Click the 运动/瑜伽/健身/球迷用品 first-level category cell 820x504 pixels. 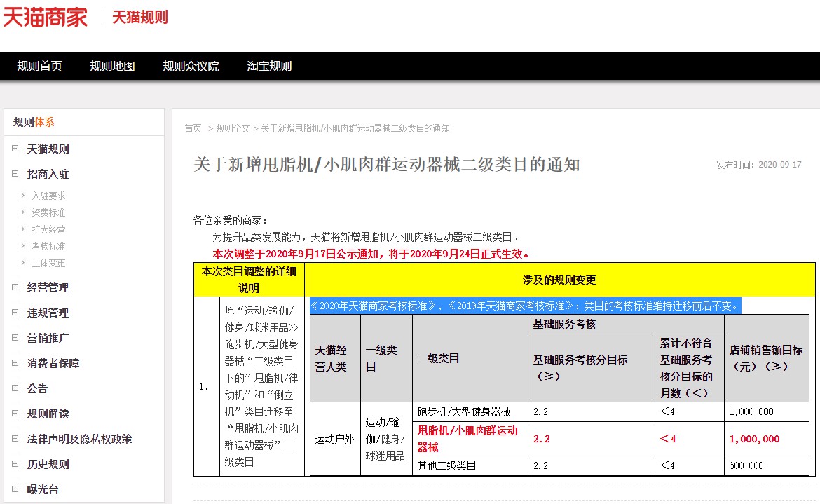[x=386, y=439]
